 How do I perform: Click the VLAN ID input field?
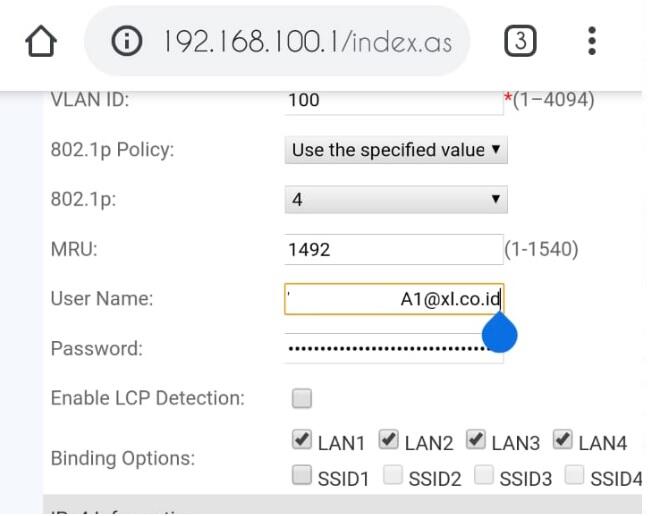coord(392,100)
